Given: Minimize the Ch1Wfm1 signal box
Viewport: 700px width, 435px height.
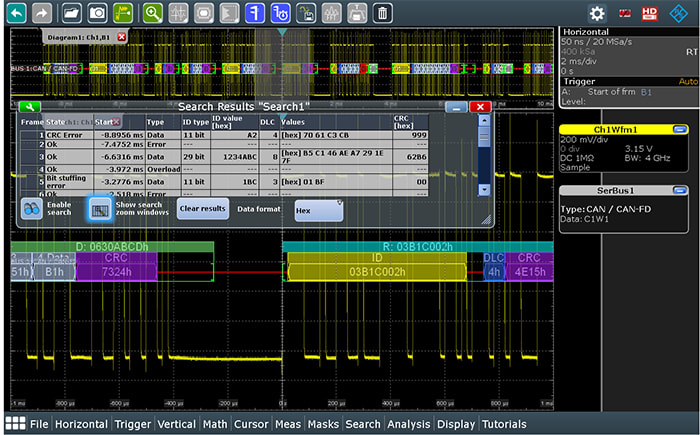Looking at the screenshot, I should (680, 129).
